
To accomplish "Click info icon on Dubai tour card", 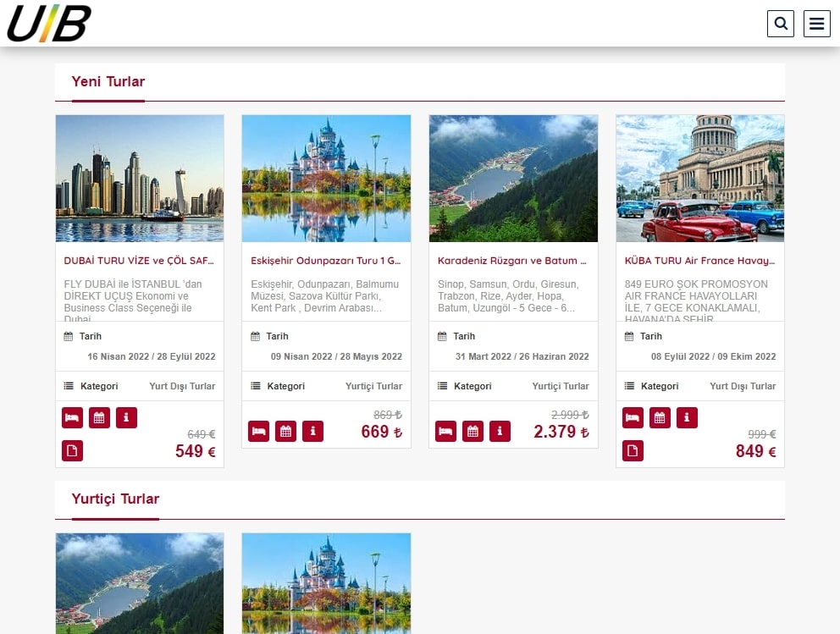I will tap(126, 417).
